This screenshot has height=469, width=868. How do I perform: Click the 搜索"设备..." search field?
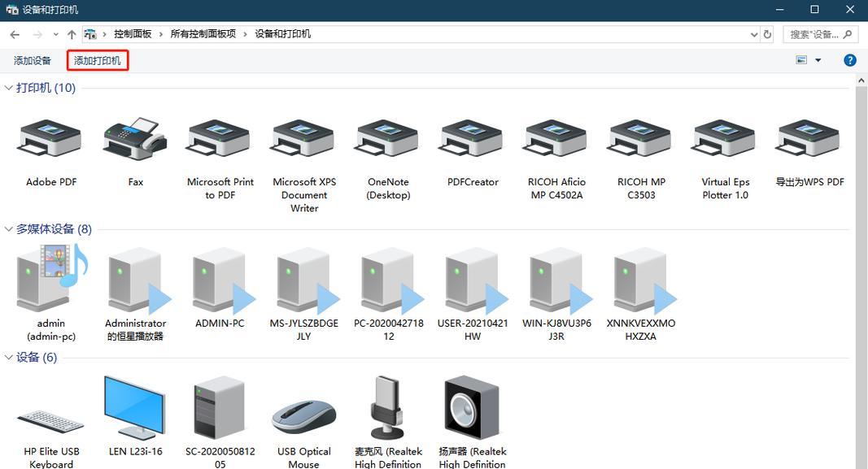[821, 34]
